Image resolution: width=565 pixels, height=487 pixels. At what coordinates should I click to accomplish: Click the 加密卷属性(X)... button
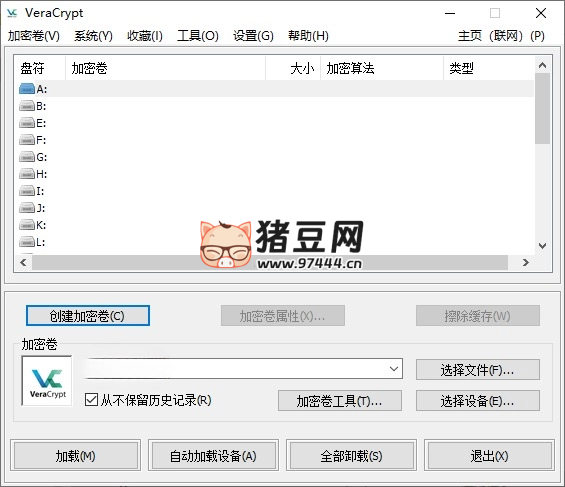(283, 316)
